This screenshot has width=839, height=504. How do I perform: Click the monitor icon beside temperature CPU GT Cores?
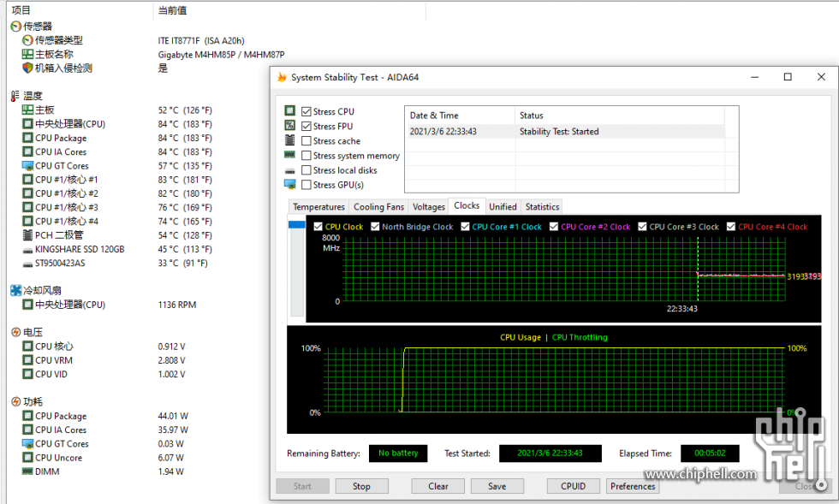27,165
